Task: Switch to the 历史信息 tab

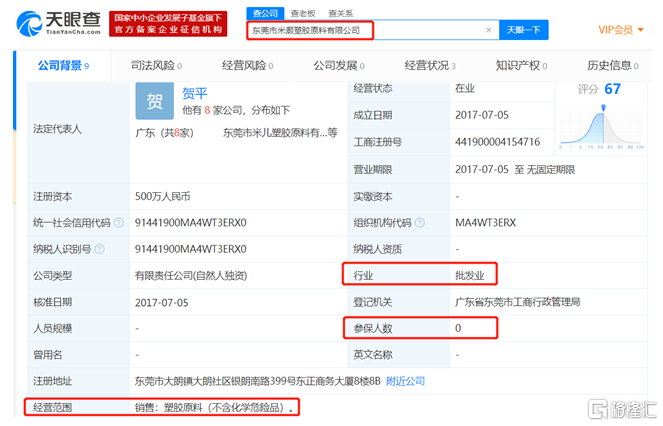Action: 613,66
